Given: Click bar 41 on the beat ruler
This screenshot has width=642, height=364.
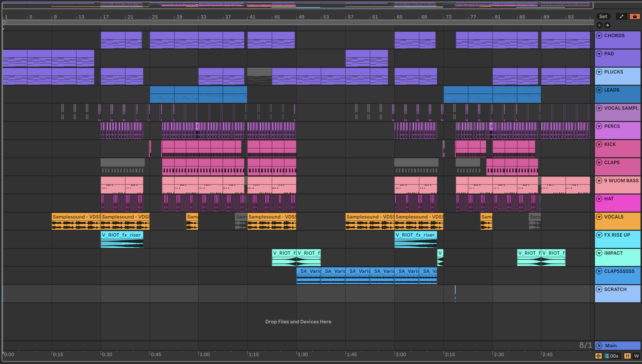Looking at the screenshot, I should 252,17.
